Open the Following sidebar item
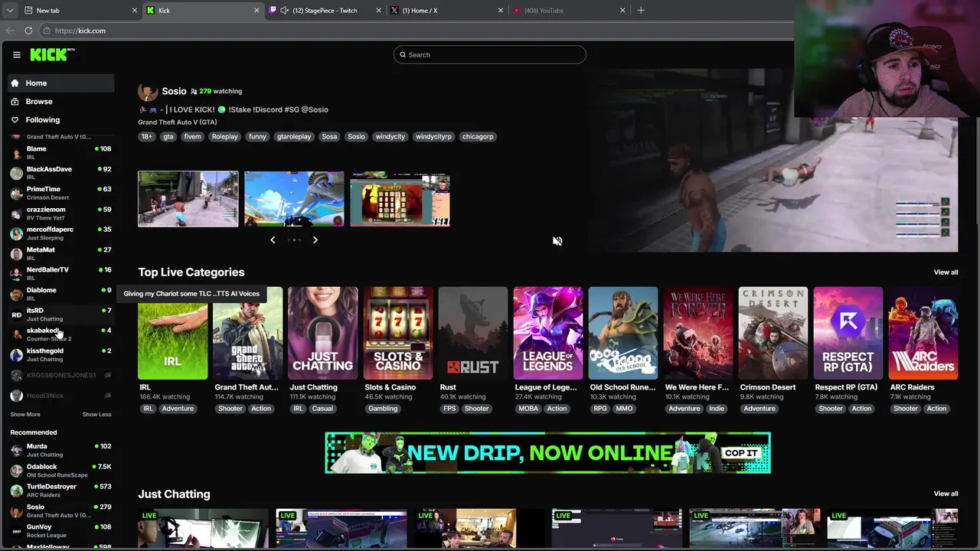Screen dimensions: 980x551 click(61, 119)
